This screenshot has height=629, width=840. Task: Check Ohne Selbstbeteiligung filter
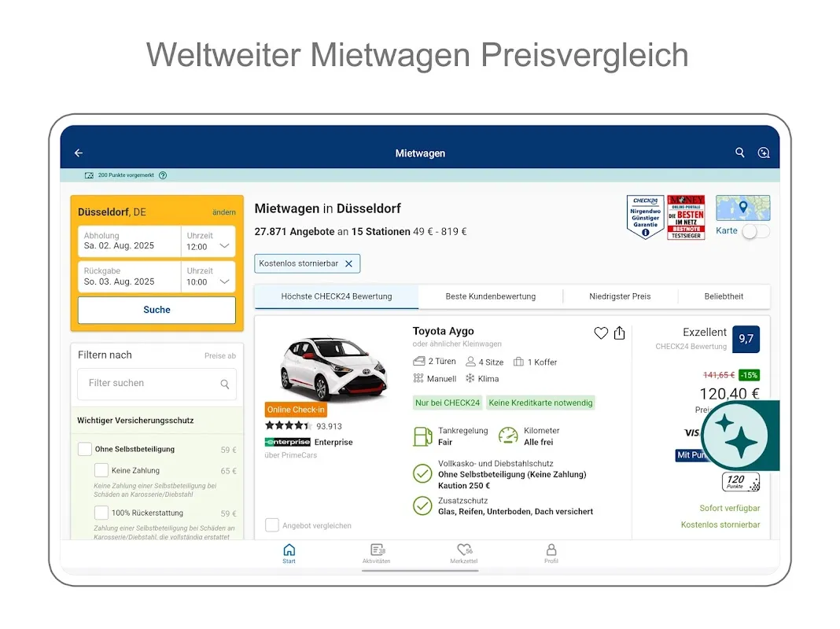[85, 449]
